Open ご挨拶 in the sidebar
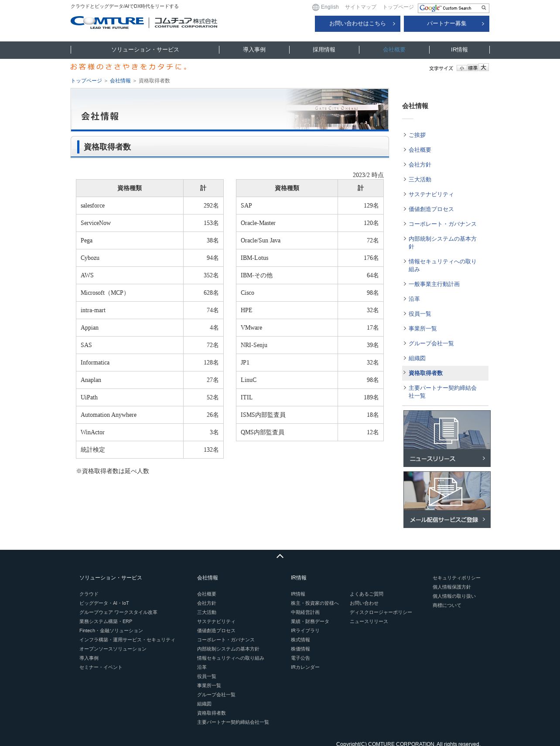560x746 pixels. tap(417, 135)
